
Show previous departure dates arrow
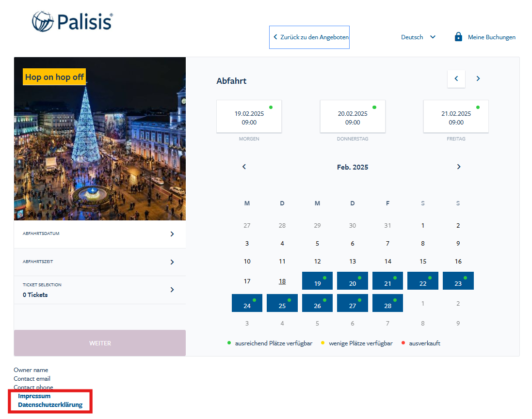pos(456,78)
